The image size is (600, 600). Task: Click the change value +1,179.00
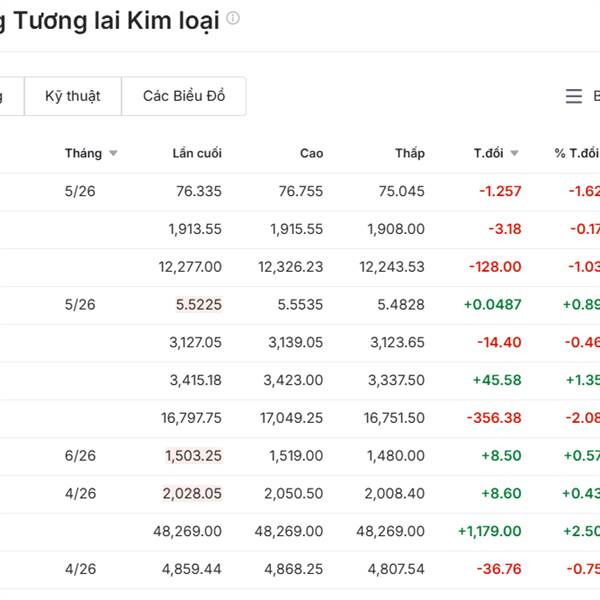(x=489, y=531)
